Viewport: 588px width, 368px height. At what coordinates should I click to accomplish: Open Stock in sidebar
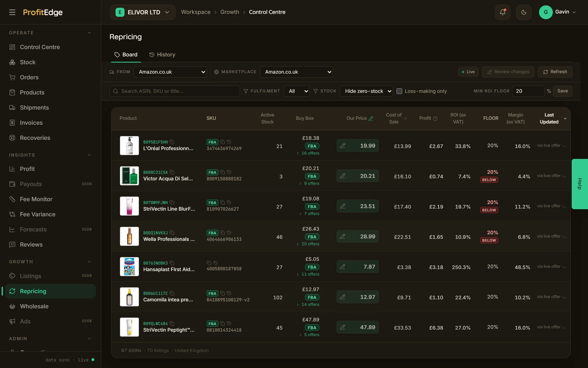point(28,62)
